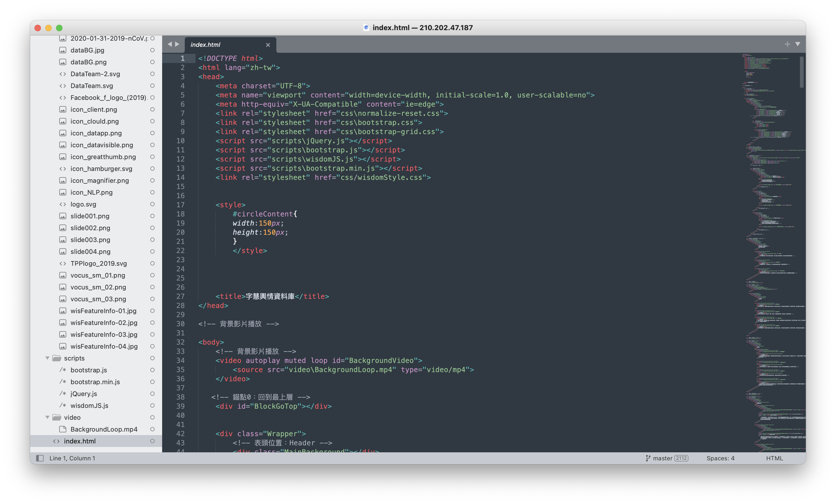Click Line 1, Column 1 status indicator
The width and height of the screenshot is (836, 504).
[x=72, y=458]
